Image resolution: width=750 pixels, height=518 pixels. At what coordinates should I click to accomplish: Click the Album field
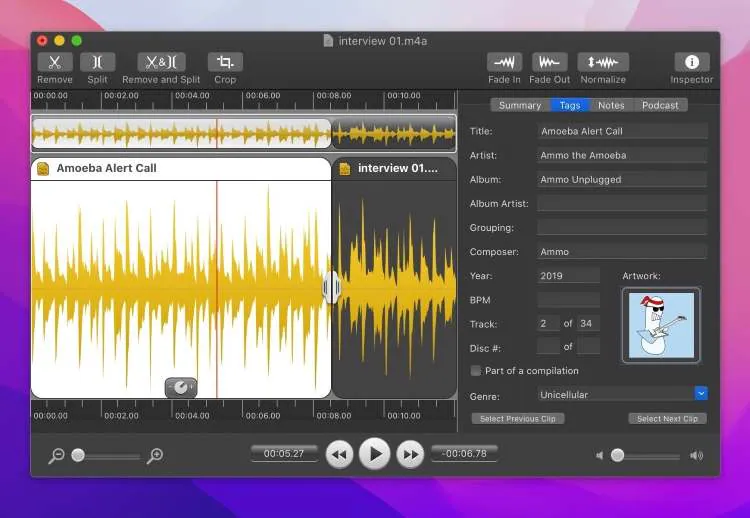click(x=622, y=179)
